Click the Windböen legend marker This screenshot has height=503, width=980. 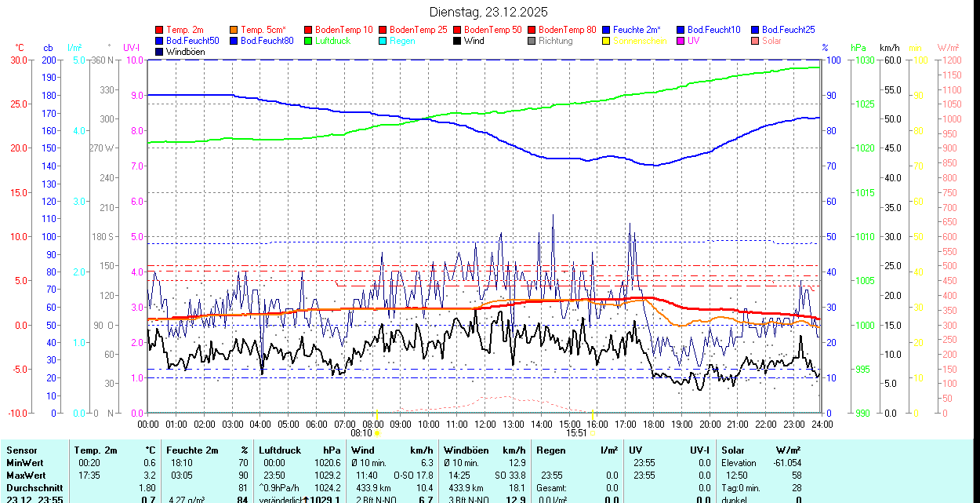pos(160,52)
